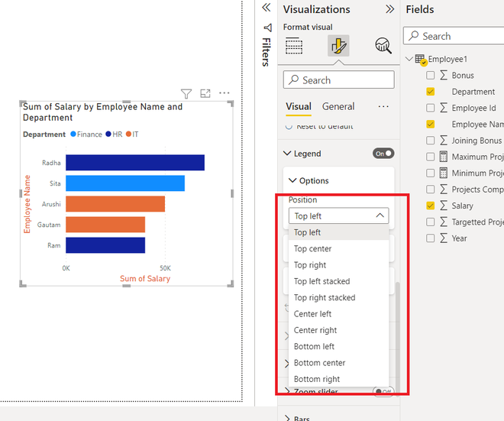
Task: Click search magnifier in Fields pane
Action: (x=414, y=36)
